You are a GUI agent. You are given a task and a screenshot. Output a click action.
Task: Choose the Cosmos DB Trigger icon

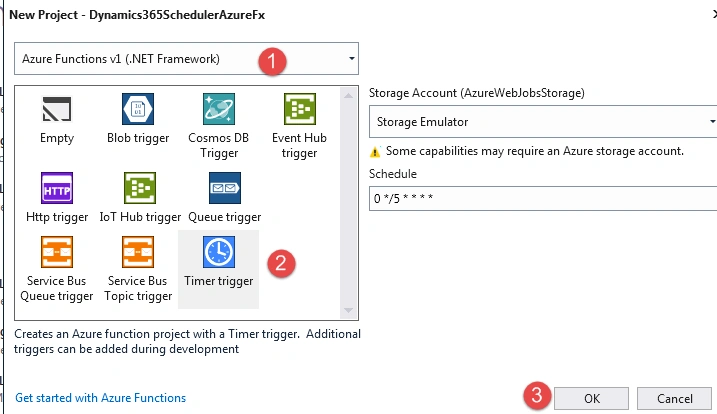point(219,109)
